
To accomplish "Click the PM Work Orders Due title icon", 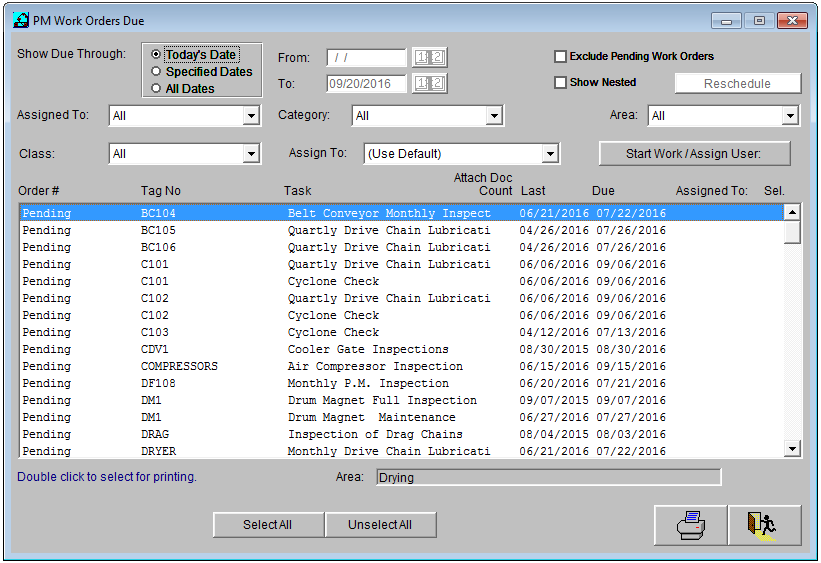I will (x=21, y=20).
